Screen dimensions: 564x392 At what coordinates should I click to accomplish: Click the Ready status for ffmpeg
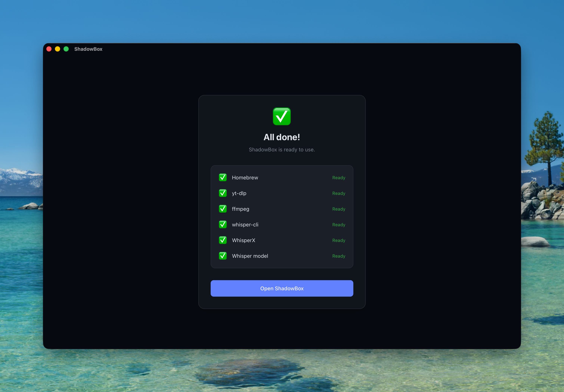(x=339, y=209)
